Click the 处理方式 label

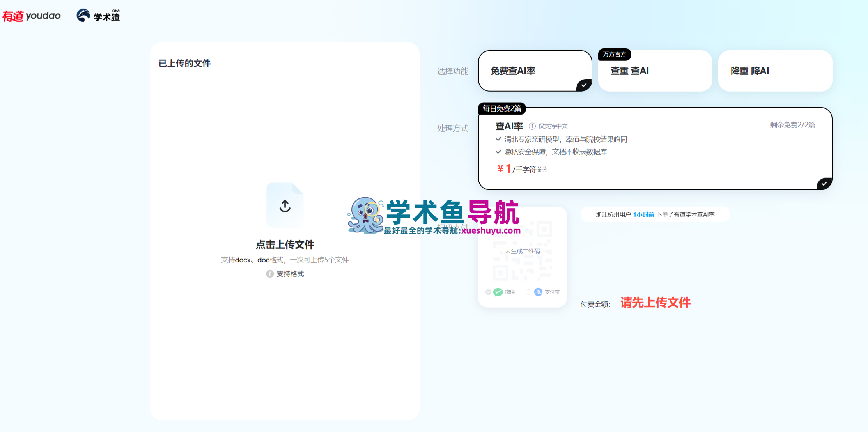click(453, 128)
